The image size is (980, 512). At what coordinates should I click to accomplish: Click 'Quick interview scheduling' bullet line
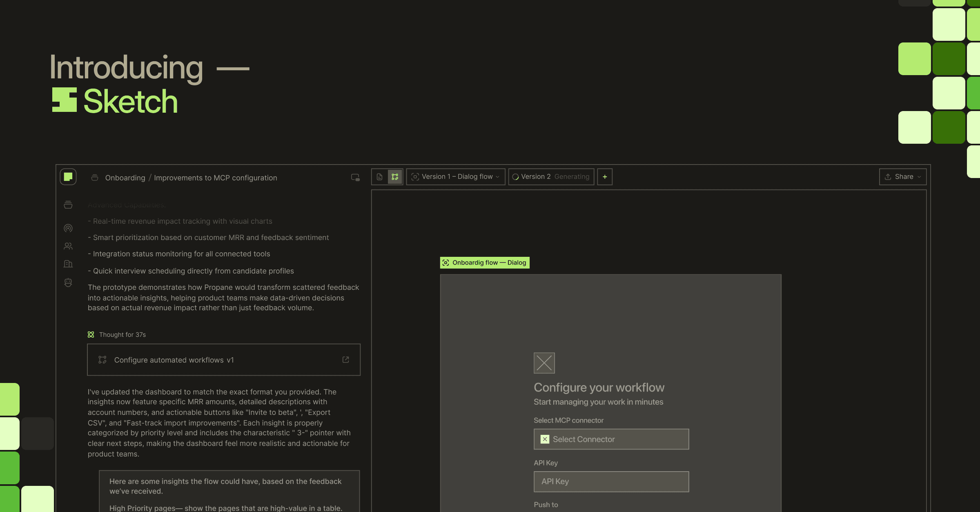(191, 271)
